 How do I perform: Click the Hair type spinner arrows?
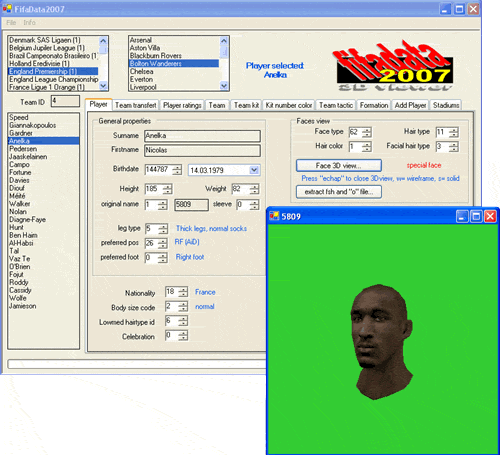pyautogui.click(x=454, y=132)
